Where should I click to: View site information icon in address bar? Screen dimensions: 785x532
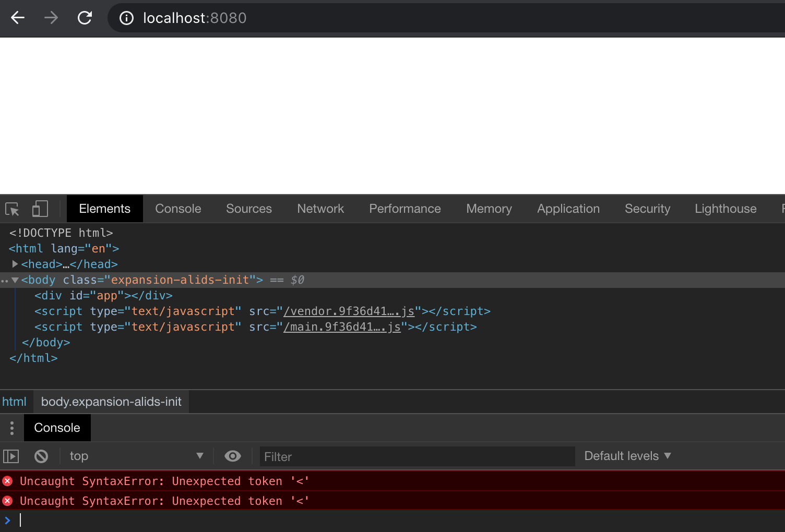tap(126, 18)
